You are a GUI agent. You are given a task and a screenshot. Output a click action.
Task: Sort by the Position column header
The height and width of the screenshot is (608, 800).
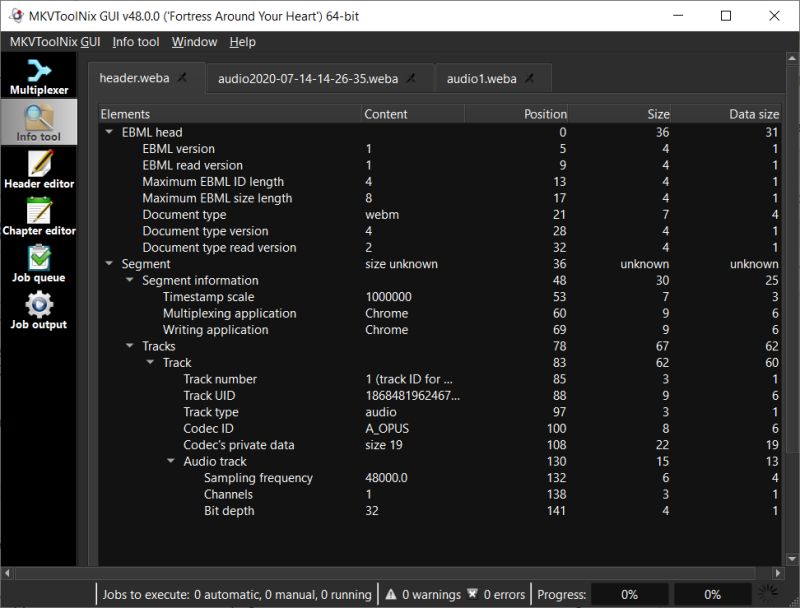(x=543, y=114)
